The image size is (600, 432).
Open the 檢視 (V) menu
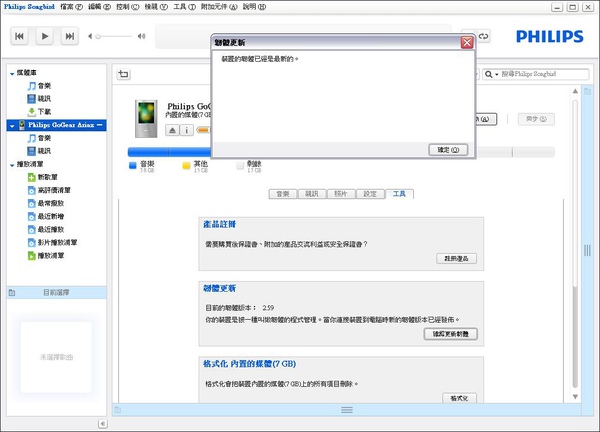[x=156, y=7]
